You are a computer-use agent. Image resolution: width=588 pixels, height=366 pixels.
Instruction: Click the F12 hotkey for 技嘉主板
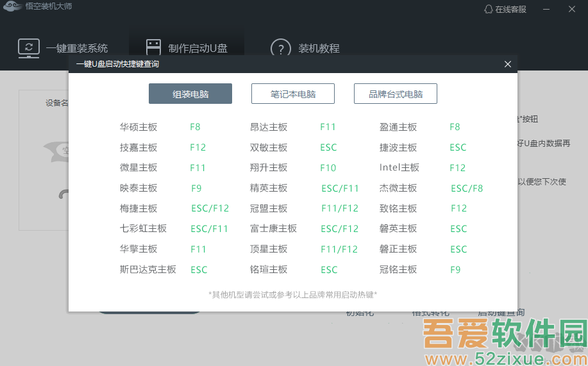coord(197,147)
